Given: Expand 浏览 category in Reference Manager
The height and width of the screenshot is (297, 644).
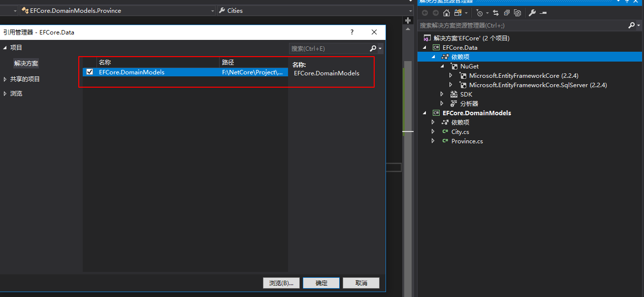Looking at the screenshot, I should 5,93.
